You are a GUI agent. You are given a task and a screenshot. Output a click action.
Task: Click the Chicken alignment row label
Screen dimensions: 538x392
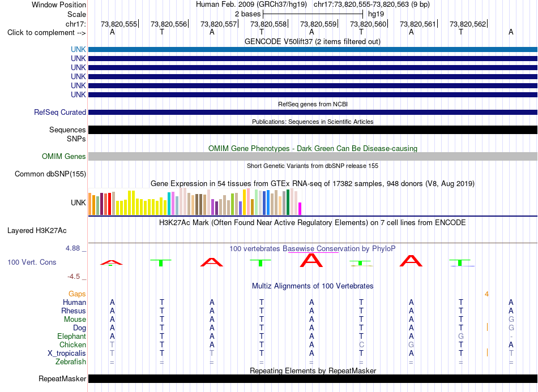click(72, 344)
